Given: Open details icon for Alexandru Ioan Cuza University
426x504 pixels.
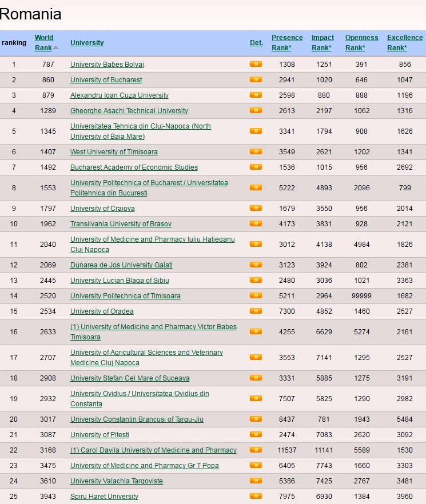Looking at the screenshot, I should [256, 95].
